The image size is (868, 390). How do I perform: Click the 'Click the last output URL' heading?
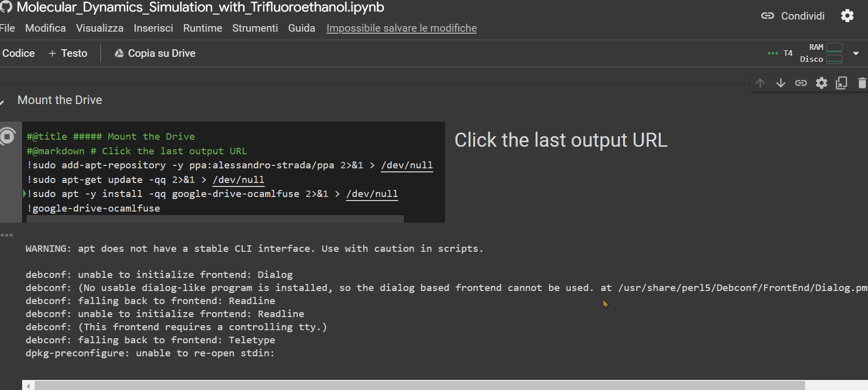click(561, 140)
